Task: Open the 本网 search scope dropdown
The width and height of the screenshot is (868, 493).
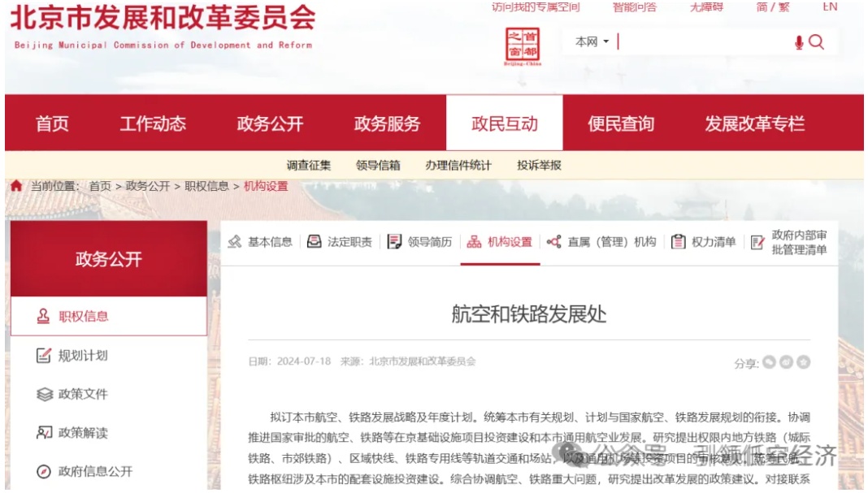Action: tap(592, 41)
